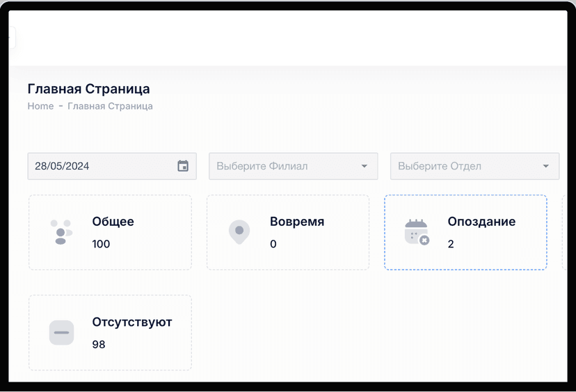Click the Общее value 100
The width and height of the screenshot is (576, 392).
click(x=101, y=244)
